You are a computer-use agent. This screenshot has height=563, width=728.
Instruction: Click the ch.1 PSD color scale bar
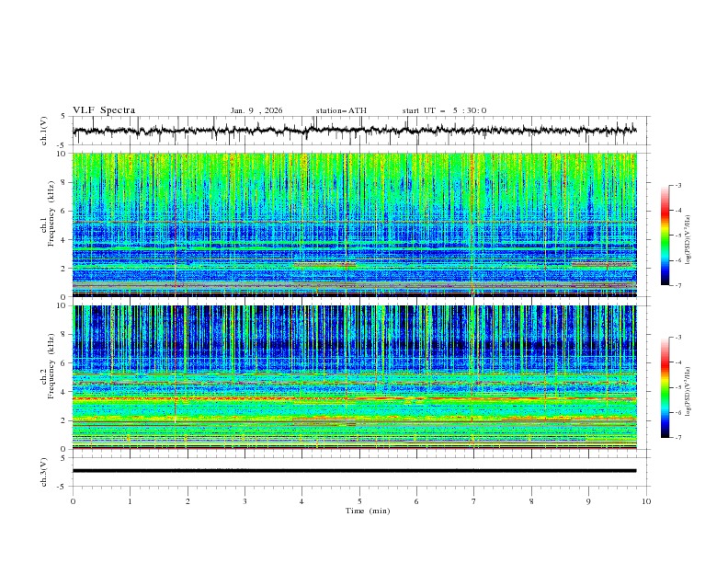pyautogui.click(x=665, y=235)
